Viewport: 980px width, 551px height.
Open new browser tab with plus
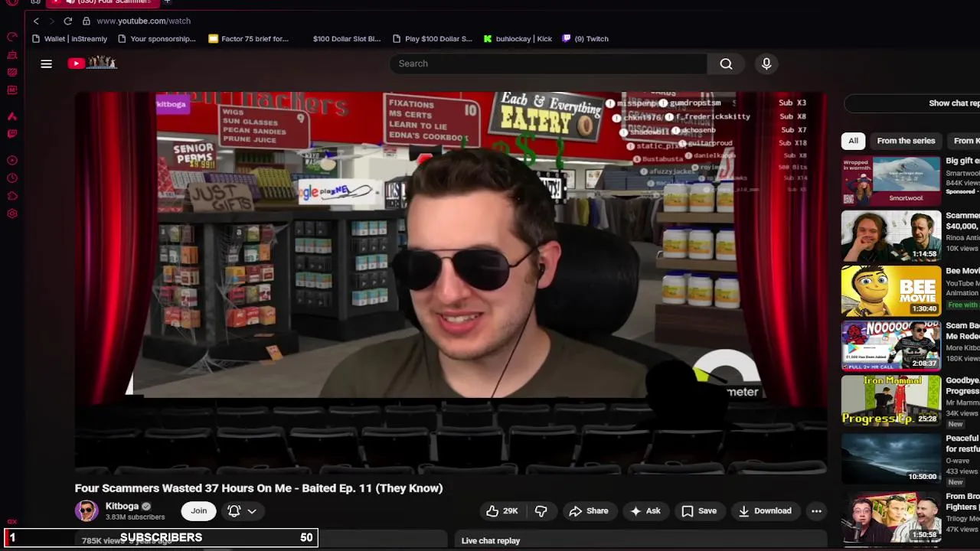167,2
